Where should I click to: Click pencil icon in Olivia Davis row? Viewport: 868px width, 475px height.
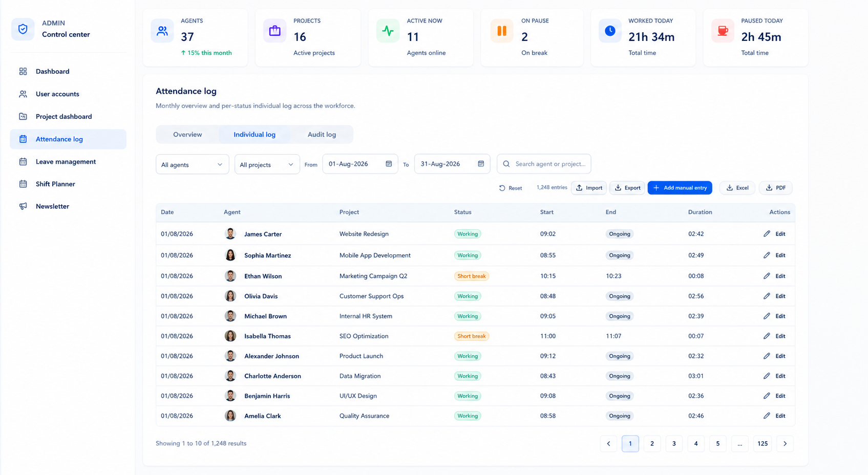coord(767,296)
